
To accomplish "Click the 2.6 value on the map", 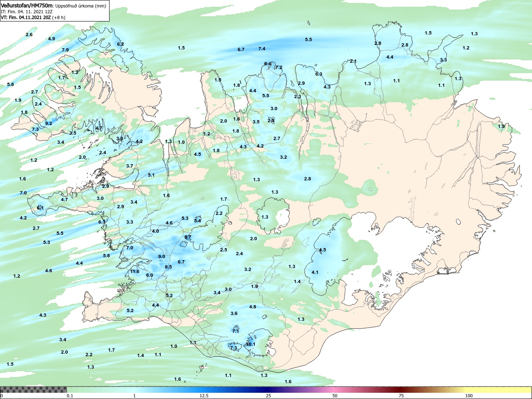I will point(29,34).
